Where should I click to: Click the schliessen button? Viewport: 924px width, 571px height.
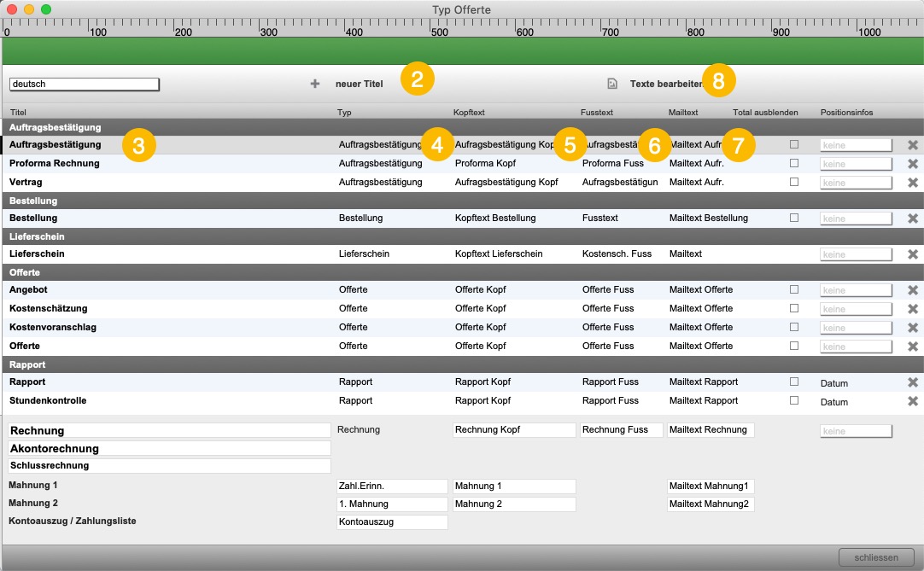tap(876, 557)
